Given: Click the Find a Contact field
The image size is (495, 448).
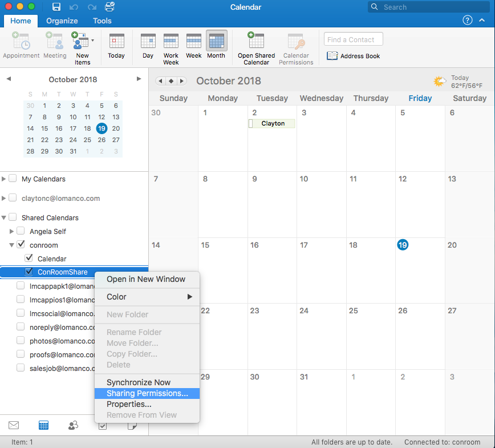Looking at the screenshot, I should pyautogui.click(x=353, y=39).
